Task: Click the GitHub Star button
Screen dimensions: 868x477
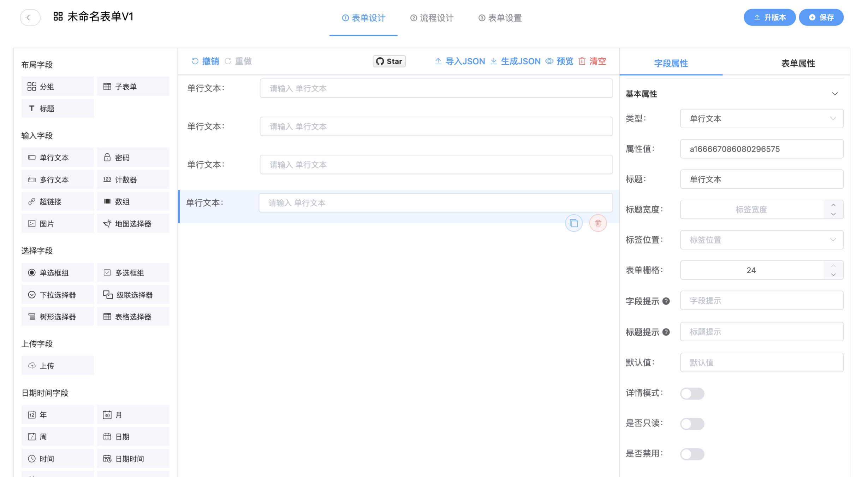Action: pyautogui.click(x=389, y=61)
